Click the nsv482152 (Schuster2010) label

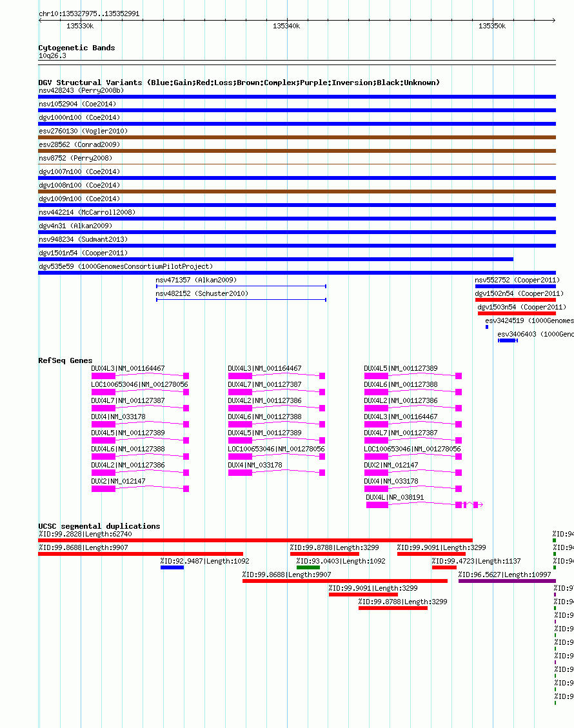[x=202, y=293]
